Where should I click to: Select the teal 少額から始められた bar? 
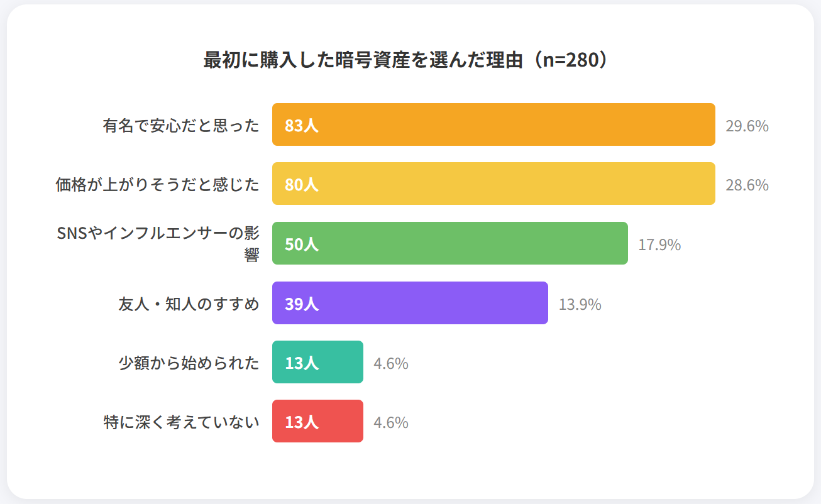point(339,362)
